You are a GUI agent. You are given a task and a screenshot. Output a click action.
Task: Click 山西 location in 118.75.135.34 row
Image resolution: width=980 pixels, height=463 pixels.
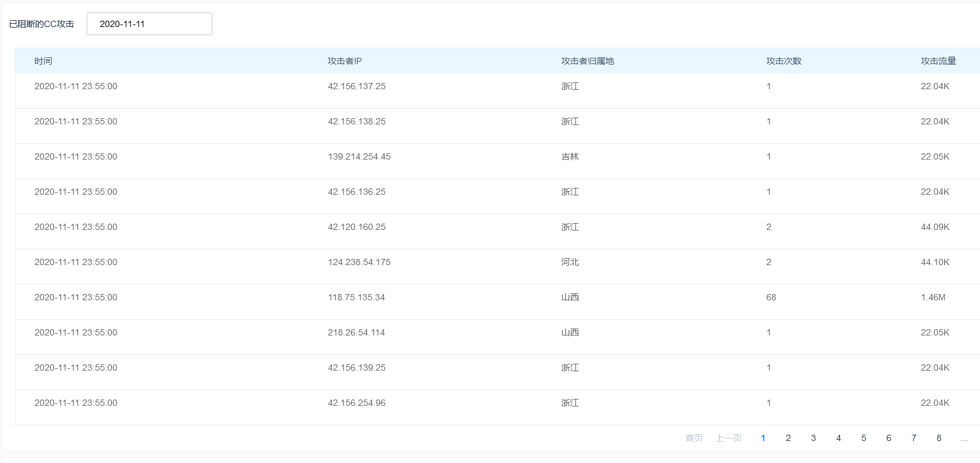click(x=570, y=297)
